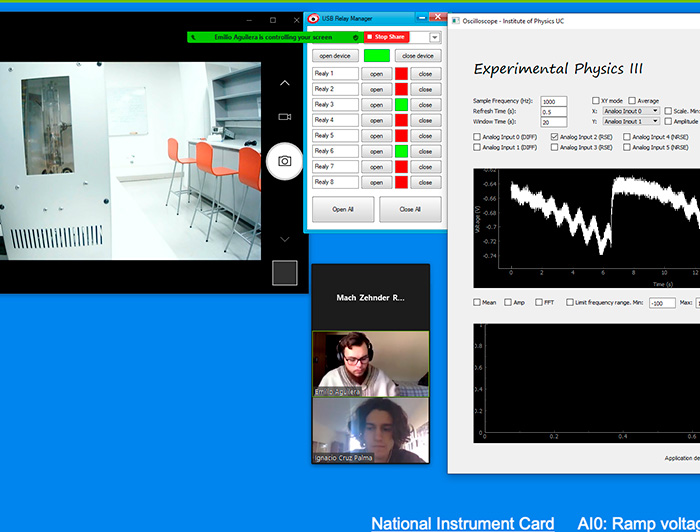Switch the camera to video mode
Screen dimensions: 700x532
(285, 117)
